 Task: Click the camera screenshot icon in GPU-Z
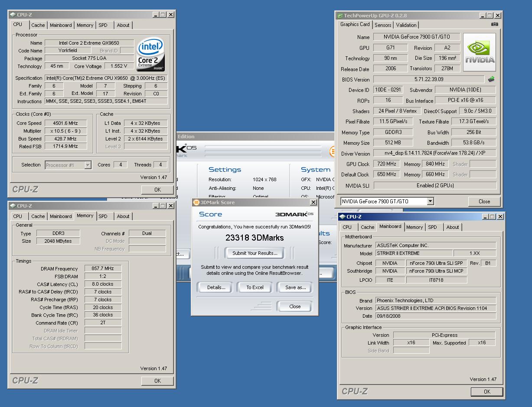(x=495, y=24)
